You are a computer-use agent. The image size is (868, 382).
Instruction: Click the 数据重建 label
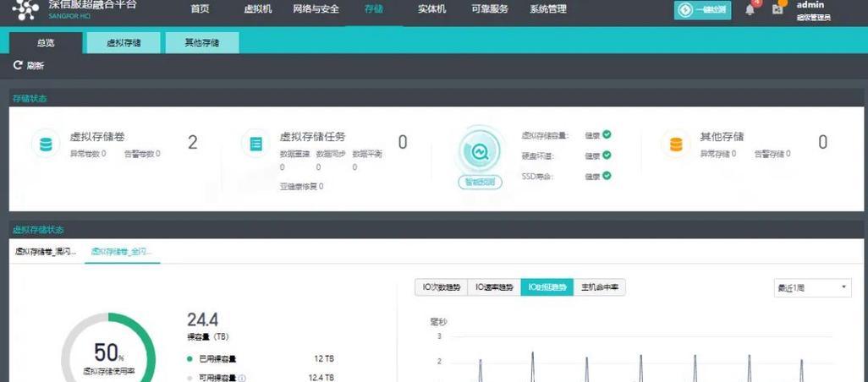(294, 154)
